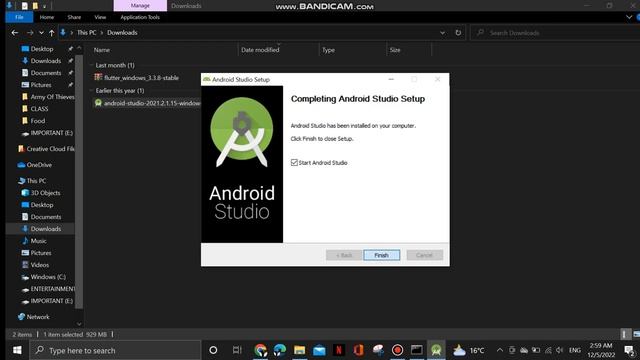Viewport: 640px width, 360px height.
Task: Open pinned Desktop in Quick access
Action: 42,49
